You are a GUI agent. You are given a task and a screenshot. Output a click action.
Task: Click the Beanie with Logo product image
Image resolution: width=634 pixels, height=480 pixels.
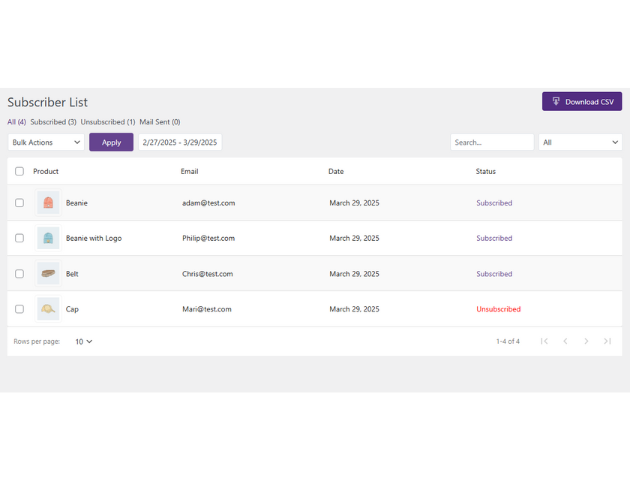pos(48,238)
